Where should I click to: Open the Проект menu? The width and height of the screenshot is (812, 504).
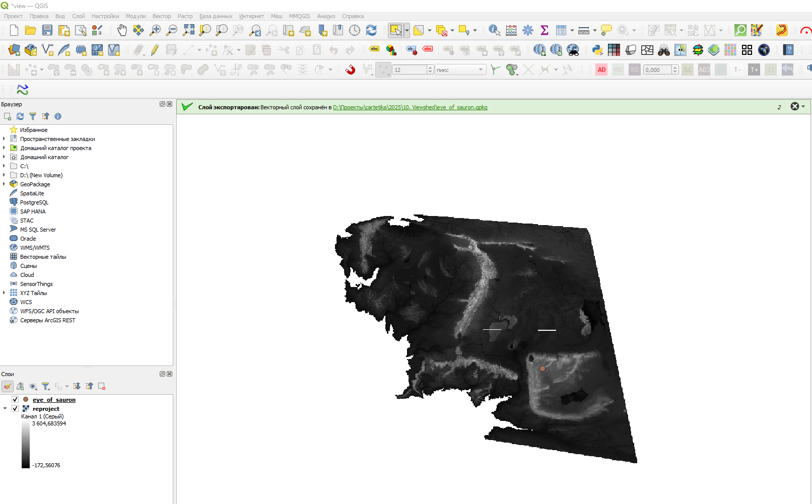[13, 16]
